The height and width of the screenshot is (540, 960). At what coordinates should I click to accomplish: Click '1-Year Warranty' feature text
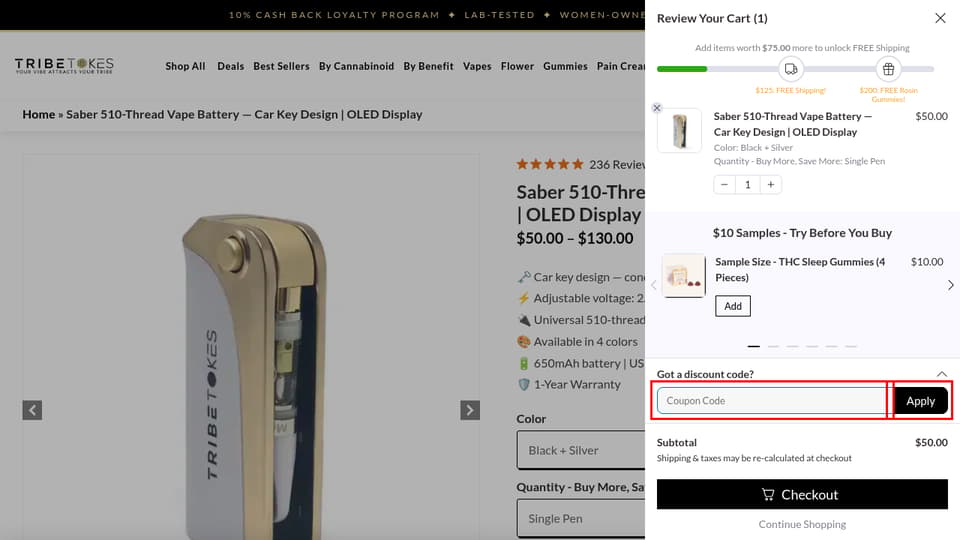[577, 384]
